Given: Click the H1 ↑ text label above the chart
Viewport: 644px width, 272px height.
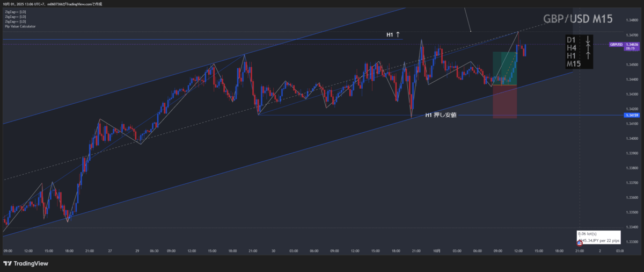Looking at the screenshot, I should tap(393, 35).
